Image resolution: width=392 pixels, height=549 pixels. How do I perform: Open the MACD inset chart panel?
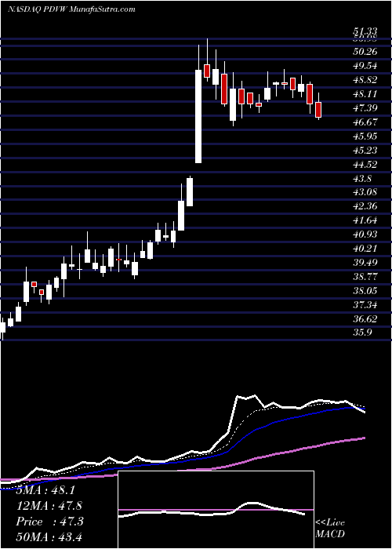click(216, 510)
